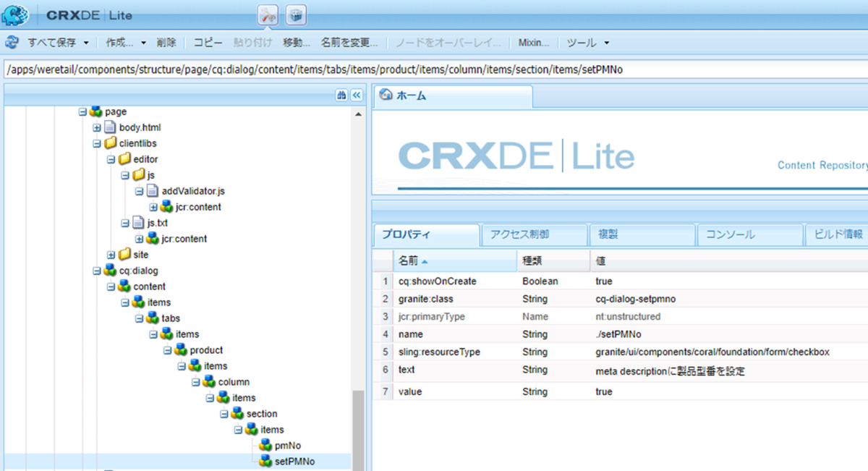Select the setPMNo tree node
This screenshot has width=868, height=471.
tap(294, 462)
